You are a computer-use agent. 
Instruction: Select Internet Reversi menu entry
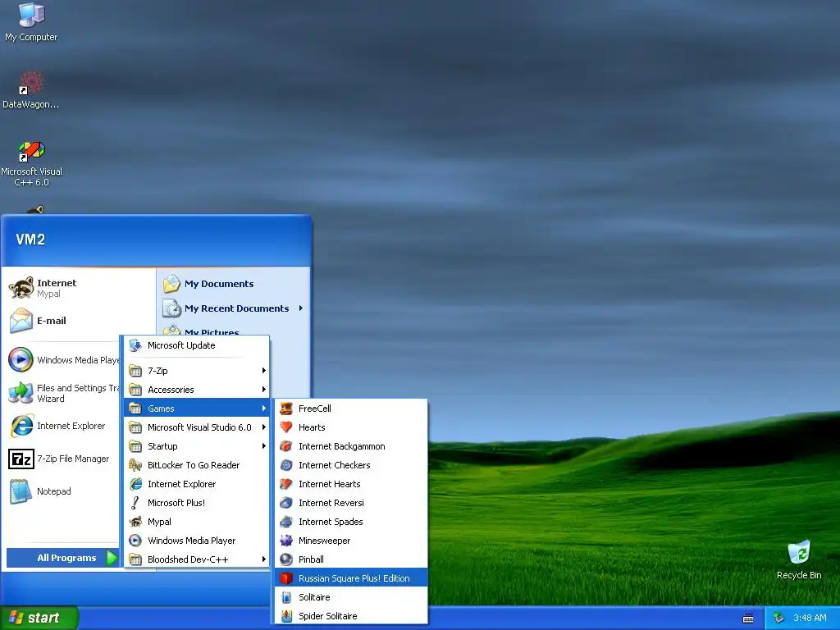pyautogui.click(x=351, y=503)
